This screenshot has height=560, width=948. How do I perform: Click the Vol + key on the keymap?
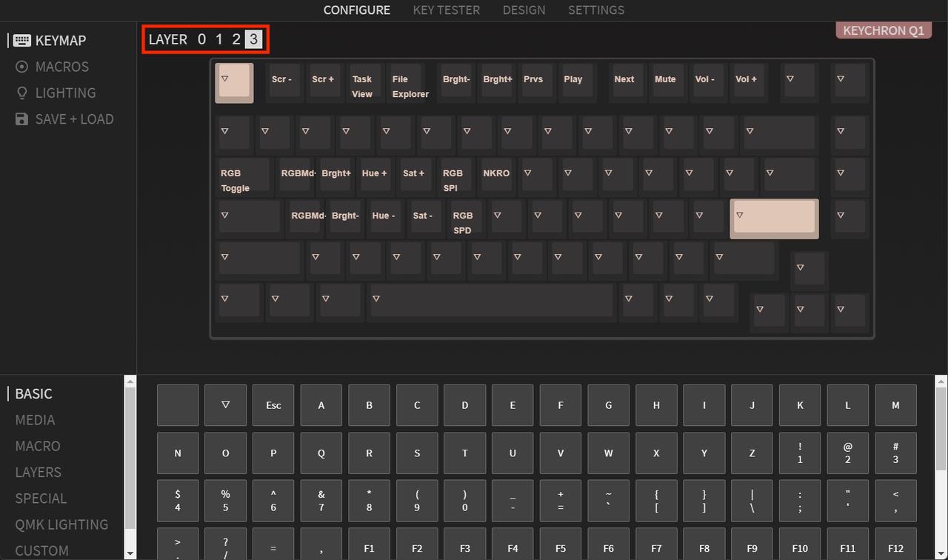point(748,82)
